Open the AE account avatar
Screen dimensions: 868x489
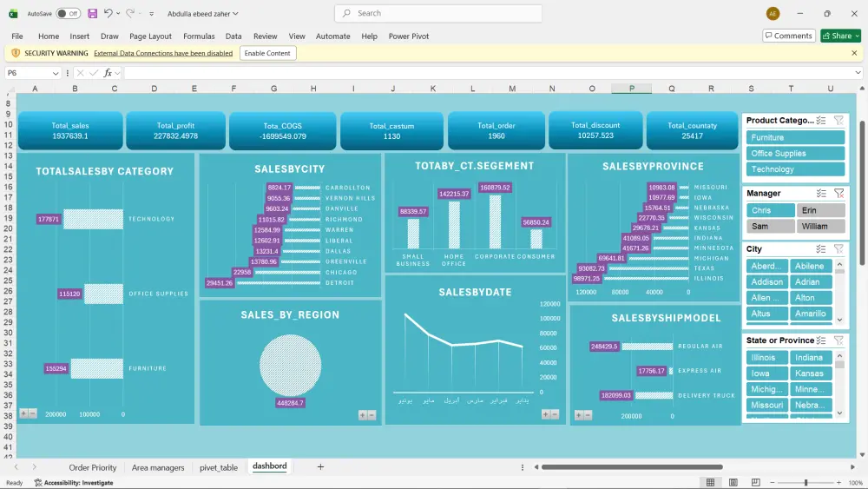[x=773, y=13]
